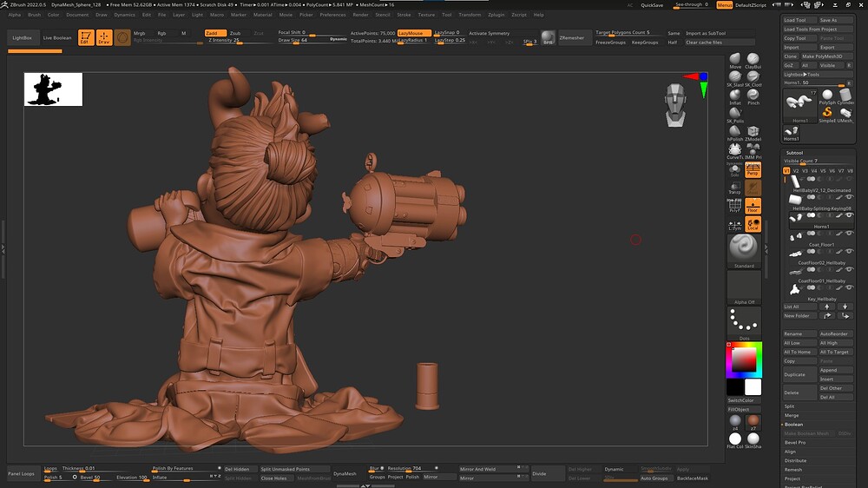This screenshot has height=488, width=868.
Task: Expand the Distribute section
Action: pos(795,460)
